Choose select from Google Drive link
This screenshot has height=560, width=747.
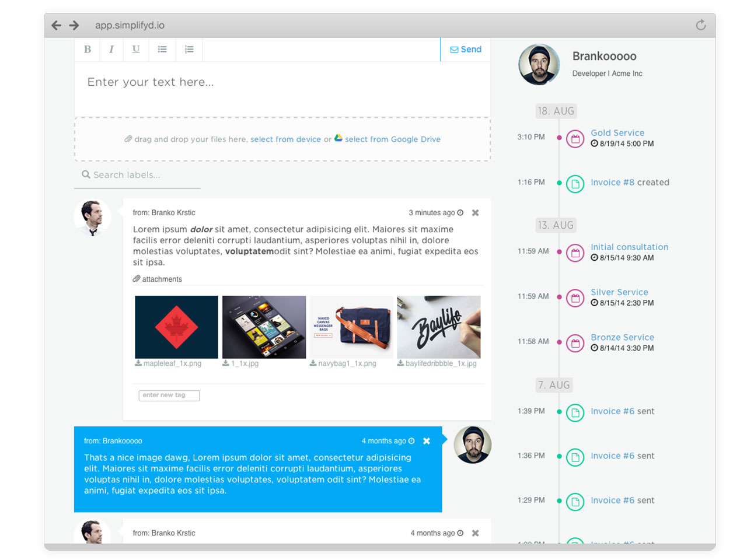(x=392, y=139)
